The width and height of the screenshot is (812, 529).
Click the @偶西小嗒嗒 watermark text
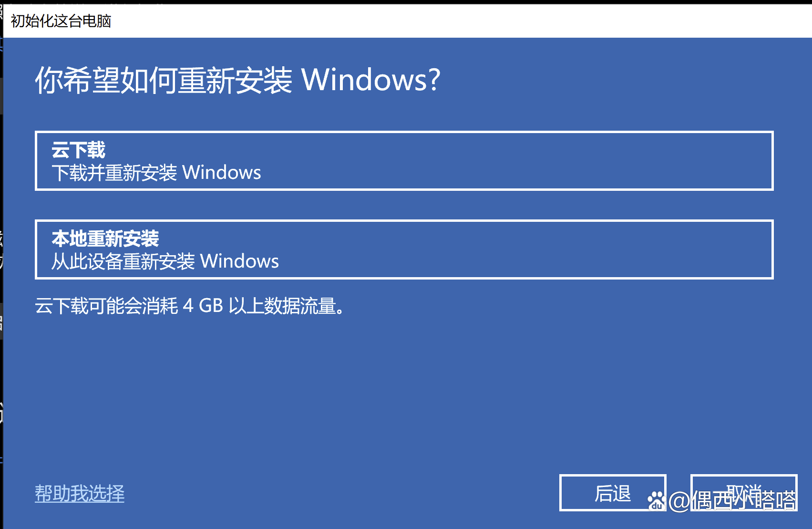click(x=732, y=501)
